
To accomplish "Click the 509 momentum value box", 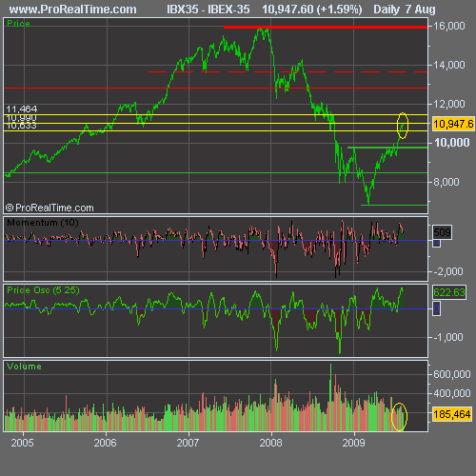I will tap(442, 232).
